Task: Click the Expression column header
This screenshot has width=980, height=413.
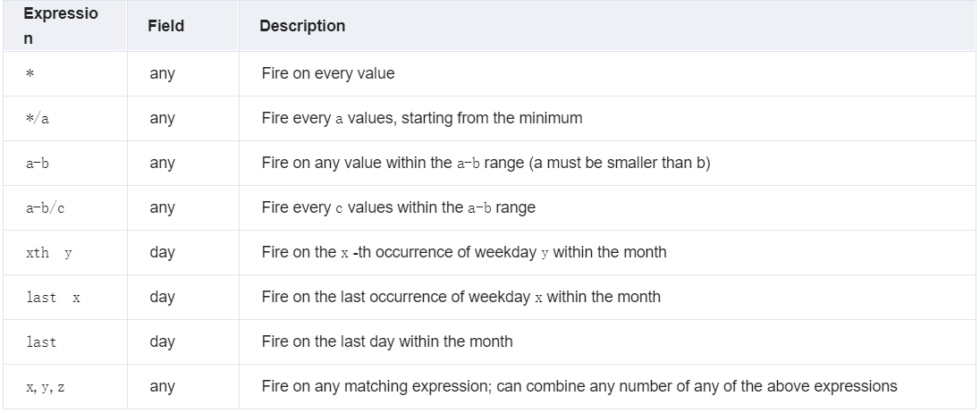Action: (61, 26)
